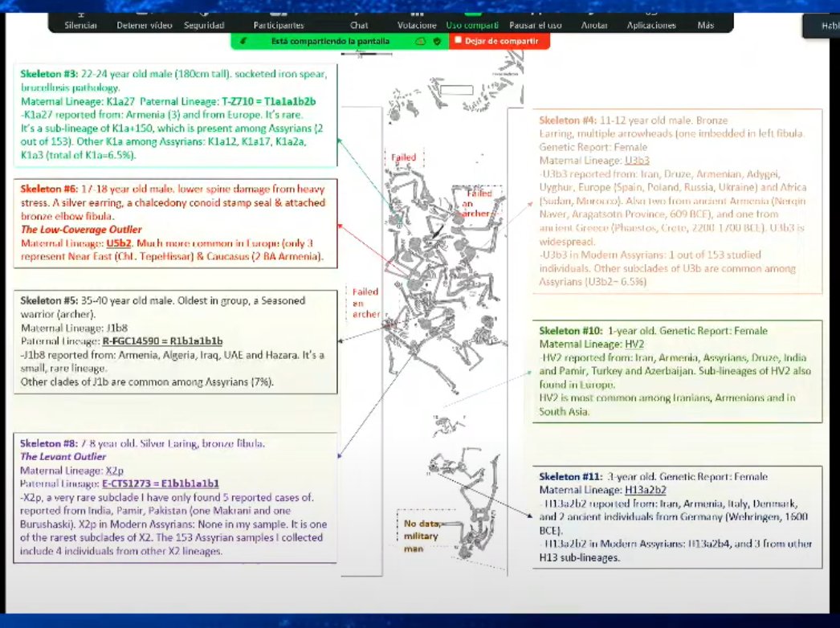Click 'Other clades of J1b are common' line
This screenshot has height=628, width=840.
[x=147, y=382]
